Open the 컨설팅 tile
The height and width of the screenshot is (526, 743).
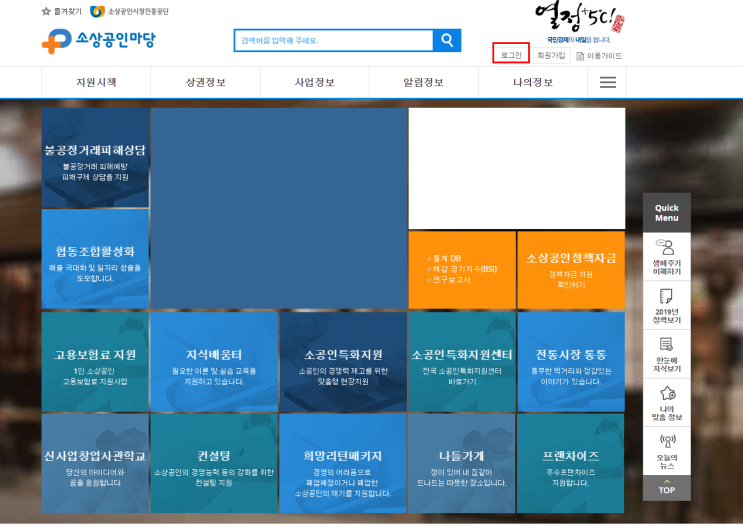(214, 463)
